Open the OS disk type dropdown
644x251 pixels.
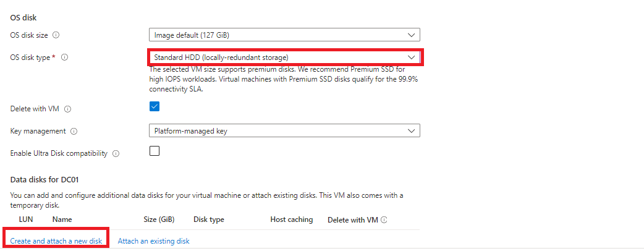point(284,57)
